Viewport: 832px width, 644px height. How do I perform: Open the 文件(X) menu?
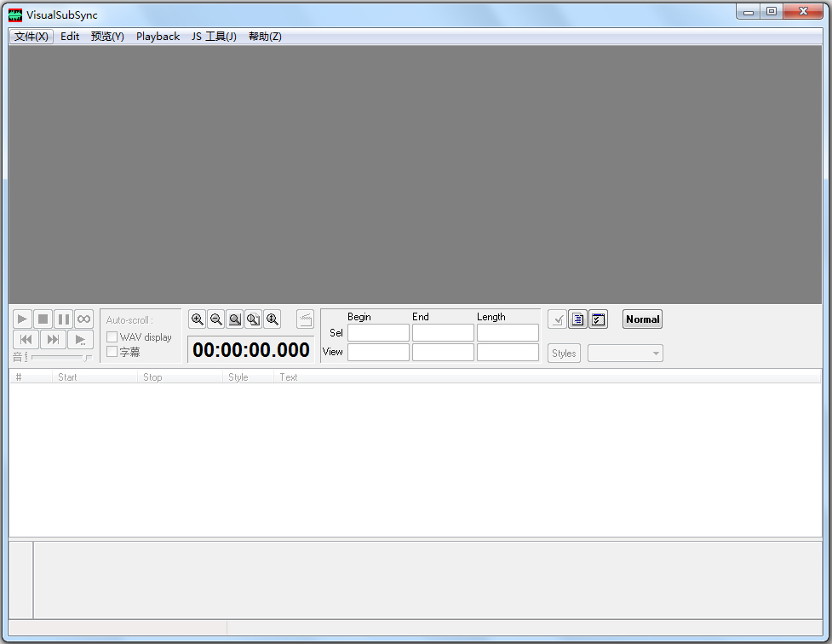(x=32, y=37)
